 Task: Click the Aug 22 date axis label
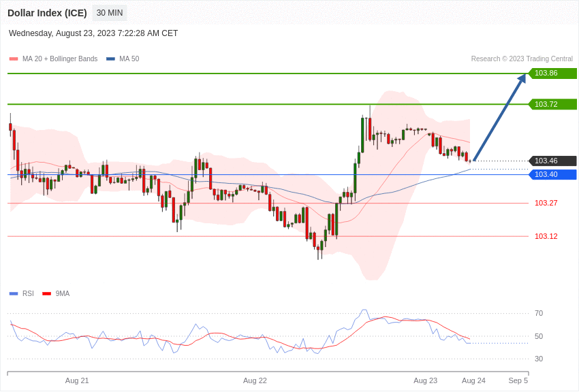255,380
